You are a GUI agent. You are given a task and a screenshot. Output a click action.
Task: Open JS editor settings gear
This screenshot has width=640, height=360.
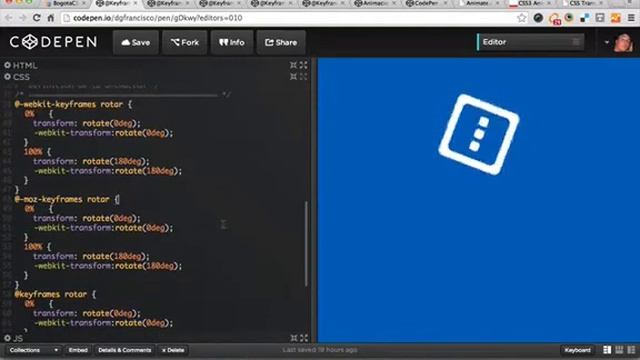[7, 338]
